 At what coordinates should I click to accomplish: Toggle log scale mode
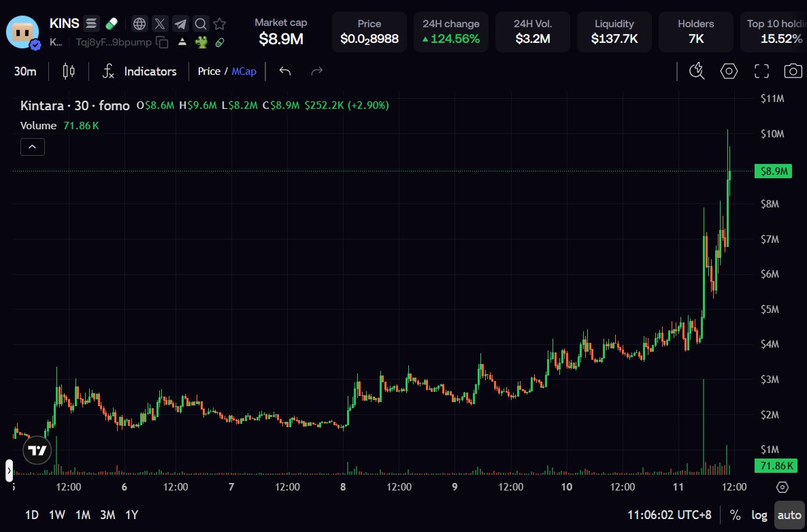click(x=759, y=515)
